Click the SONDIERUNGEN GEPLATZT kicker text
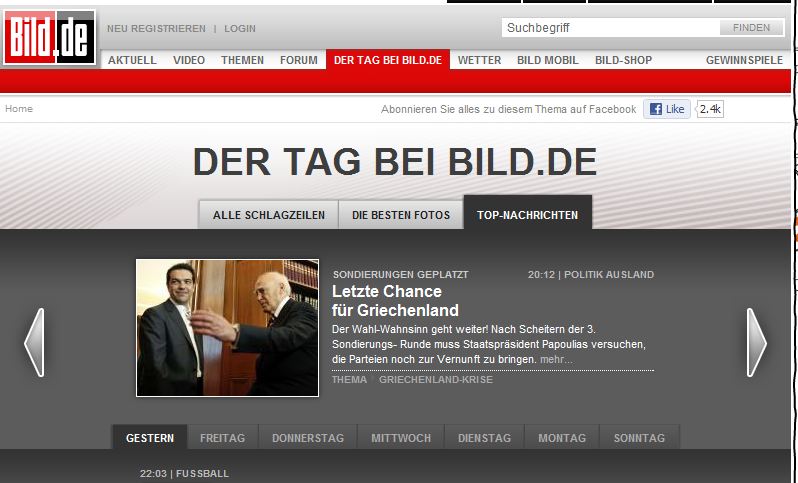This screenshot has width=798, height=483. pos(401,275)
